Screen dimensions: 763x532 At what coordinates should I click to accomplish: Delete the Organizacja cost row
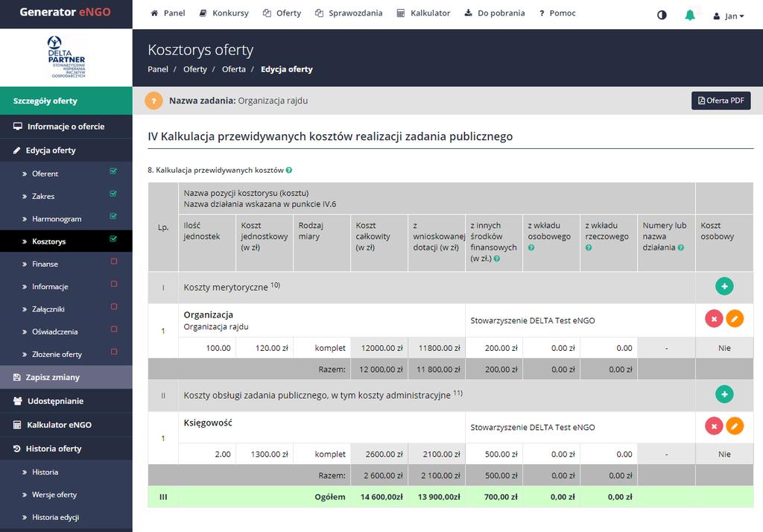coord(714,319)
